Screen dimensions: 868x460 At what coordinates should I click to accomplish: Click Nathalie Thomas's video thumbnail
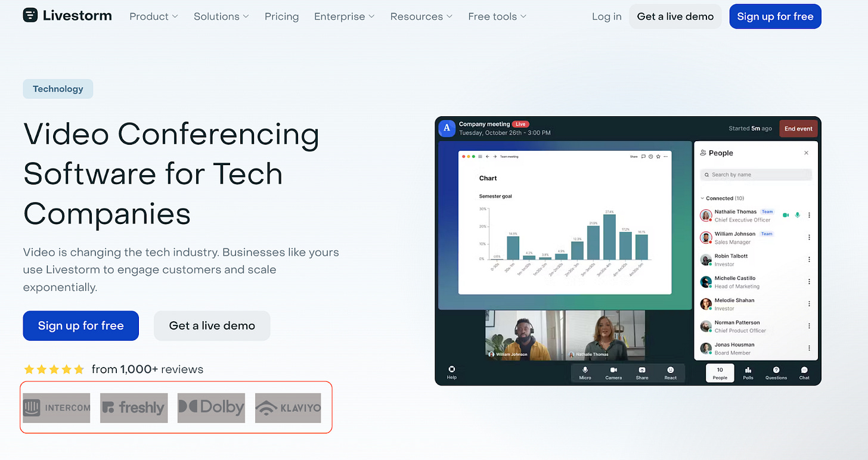click(x=605, y=334)
